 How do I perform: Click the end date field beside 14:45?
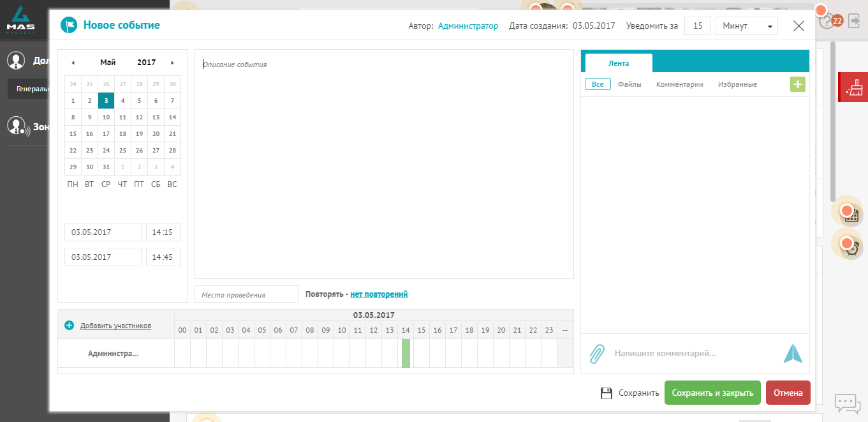pos(103,257)
